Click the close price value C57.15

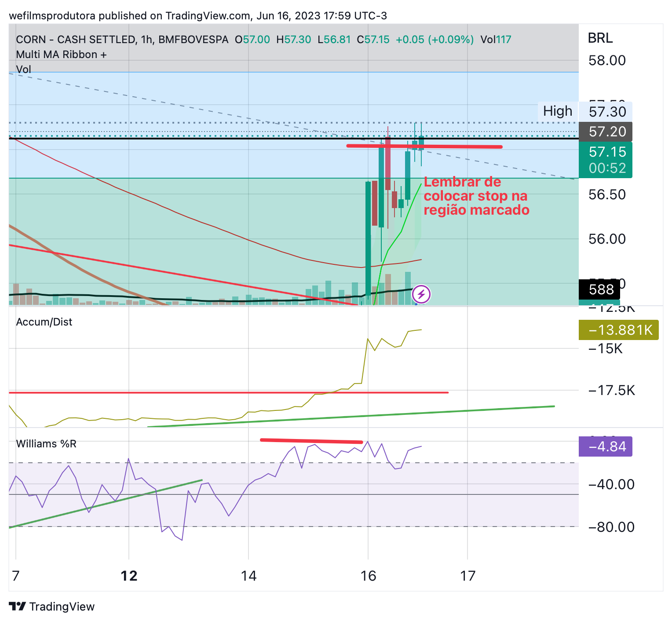click(x=373, y=40)
